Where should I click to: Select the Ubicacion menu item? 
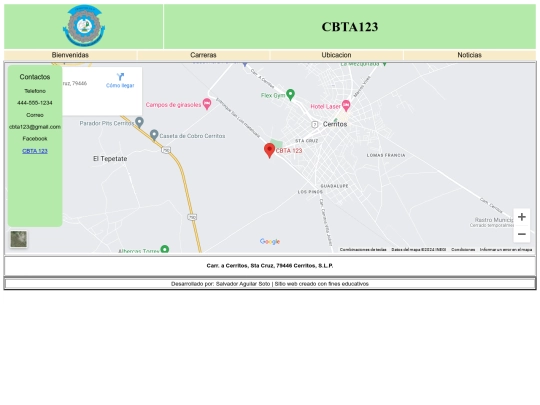pyautogui.click(x=336, y=55)
